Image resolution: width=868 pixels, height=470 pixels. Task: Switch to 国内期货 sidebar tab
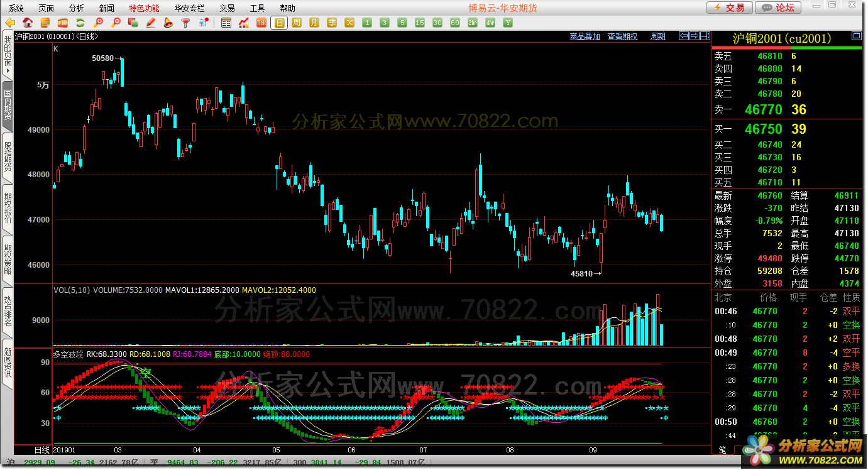point(8,106)
